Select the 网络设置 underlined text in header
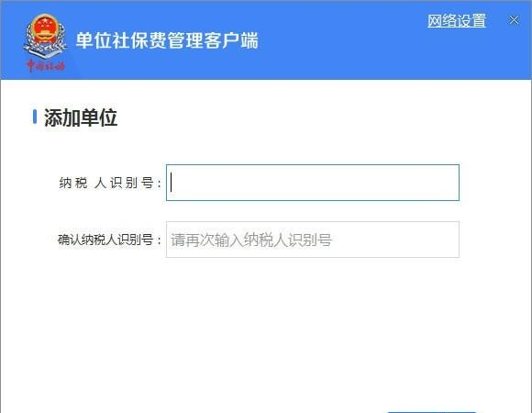The image size is (532, 413). (457, 21)
